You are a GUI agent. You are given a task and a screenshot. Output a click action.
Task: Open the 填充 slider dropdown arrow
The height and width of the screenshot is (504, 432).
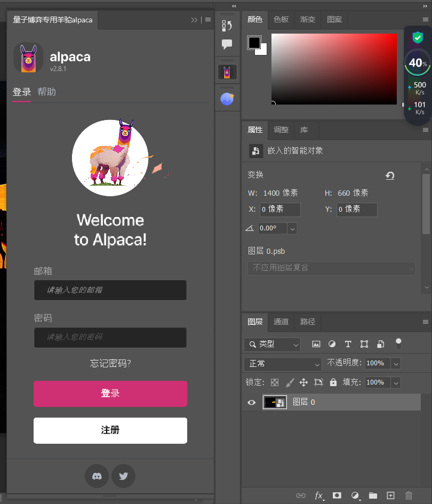point(396,383)
